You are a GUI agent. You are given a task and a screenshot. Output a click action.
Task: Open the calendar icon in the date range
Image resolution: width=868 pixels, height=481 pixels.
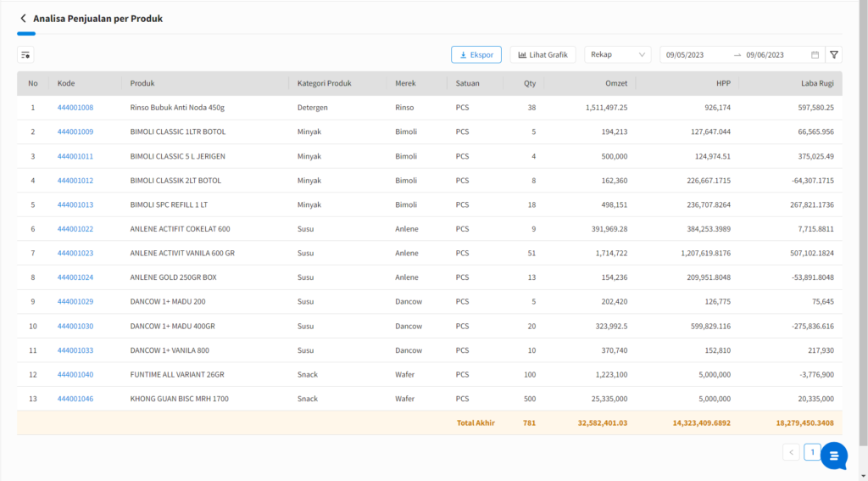815,55
